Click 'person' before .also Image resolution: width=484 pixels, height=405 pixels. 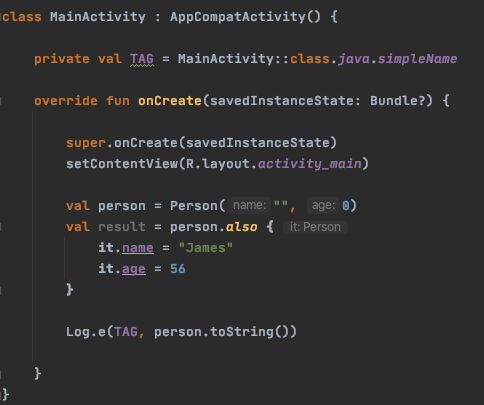pos(194,227)
